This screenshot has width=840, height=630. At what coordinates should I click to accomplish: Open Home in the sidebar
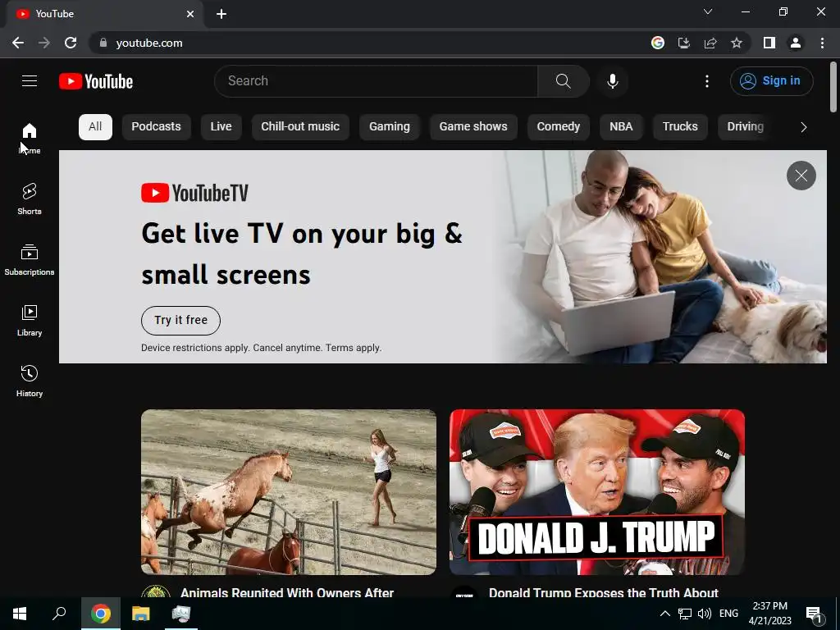(x=30, y=138)
